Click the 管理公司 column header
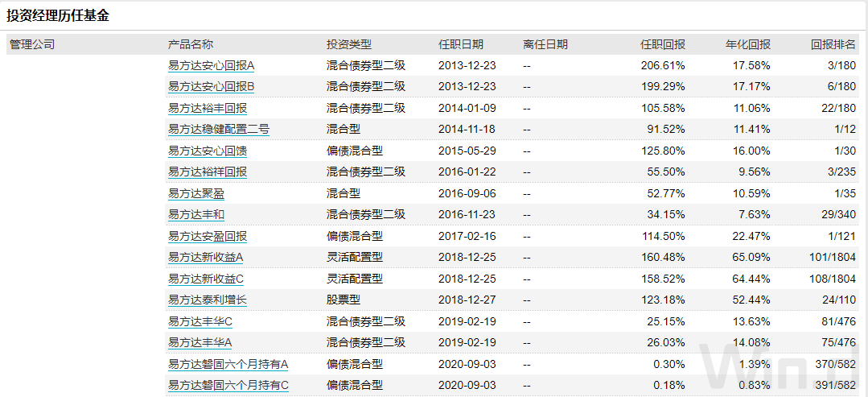This screenshot has height=397, width=868. [33, 44]
